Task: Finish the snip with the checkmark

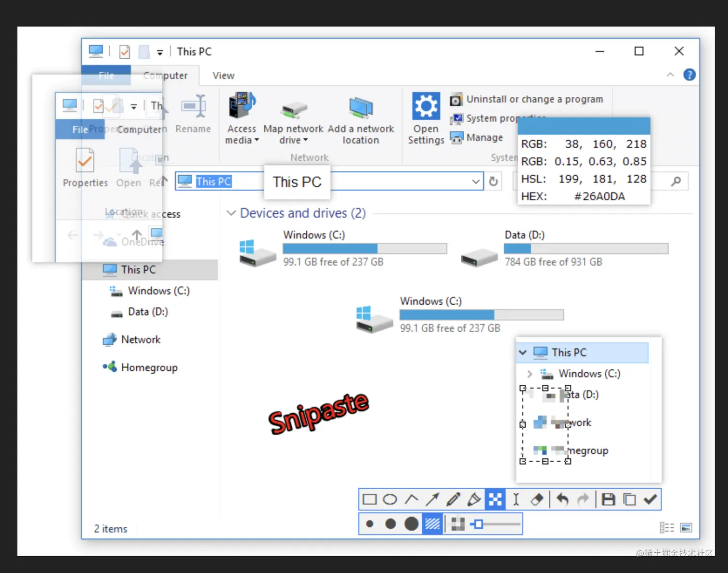Action: 650,499
